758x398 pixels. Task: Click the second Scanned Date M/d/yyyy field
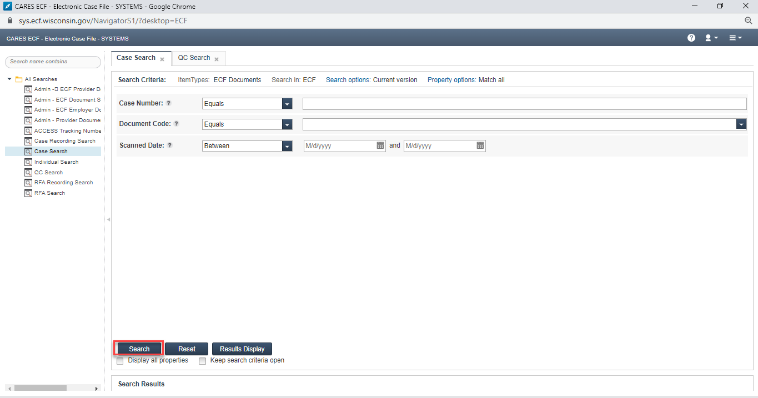click(440, 146)
